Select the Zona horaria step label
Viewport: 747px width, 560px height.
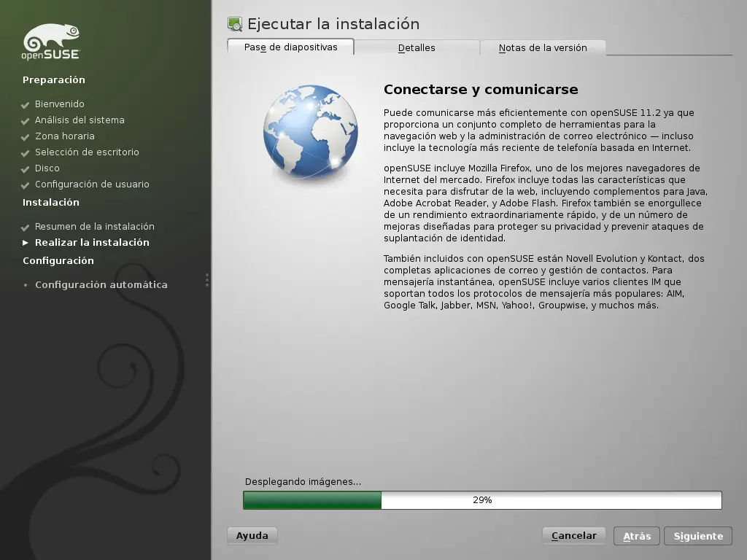click(x=65, y=136)
